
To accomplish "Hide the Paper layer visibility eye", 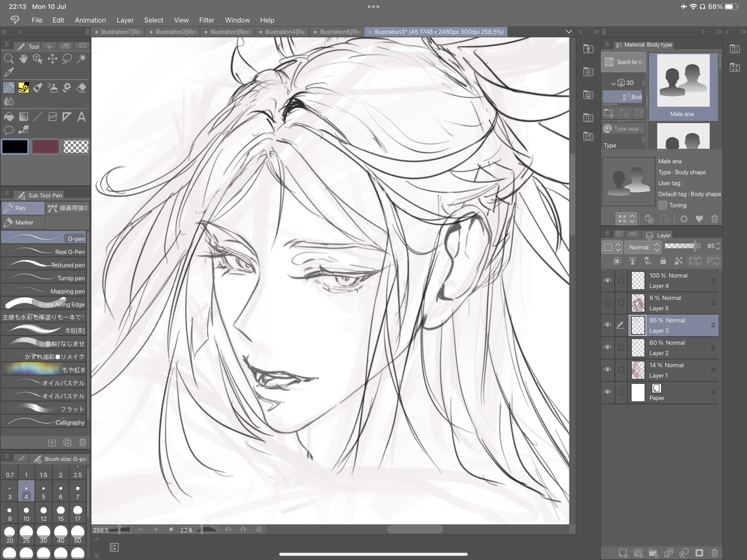I will [x=607, y=392].
